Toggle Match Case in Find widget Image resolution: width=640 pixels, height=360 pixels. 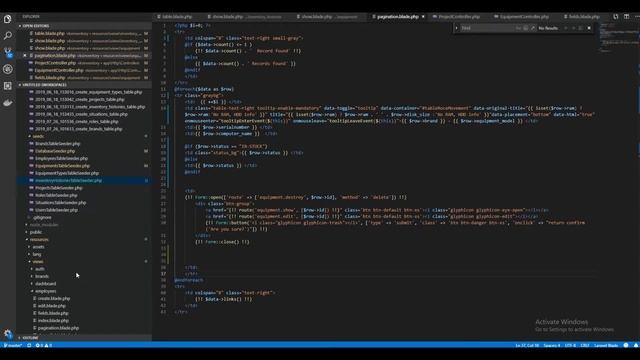point(518,28)
